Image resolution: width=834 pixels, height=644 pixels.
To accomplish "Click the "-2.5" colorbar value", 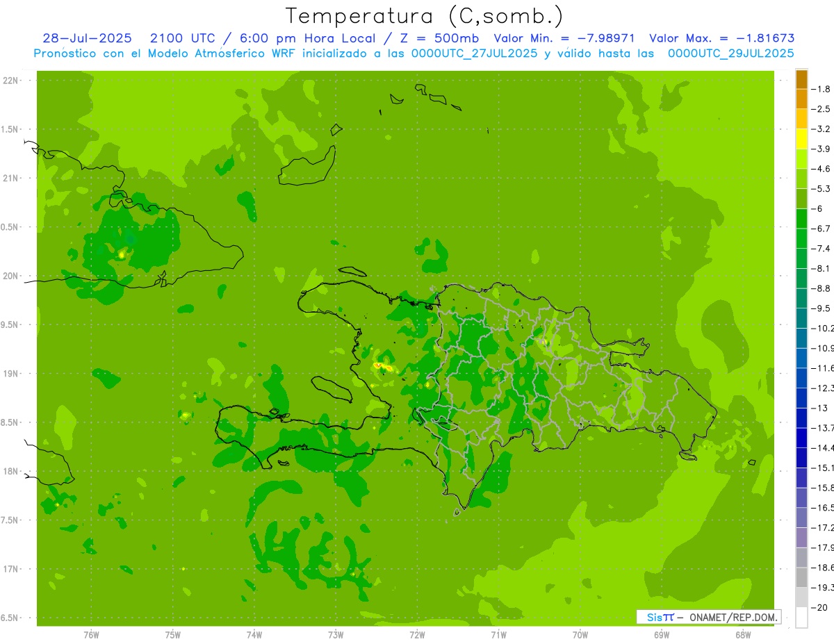I will pyautogui.click(x=821, y=109).
